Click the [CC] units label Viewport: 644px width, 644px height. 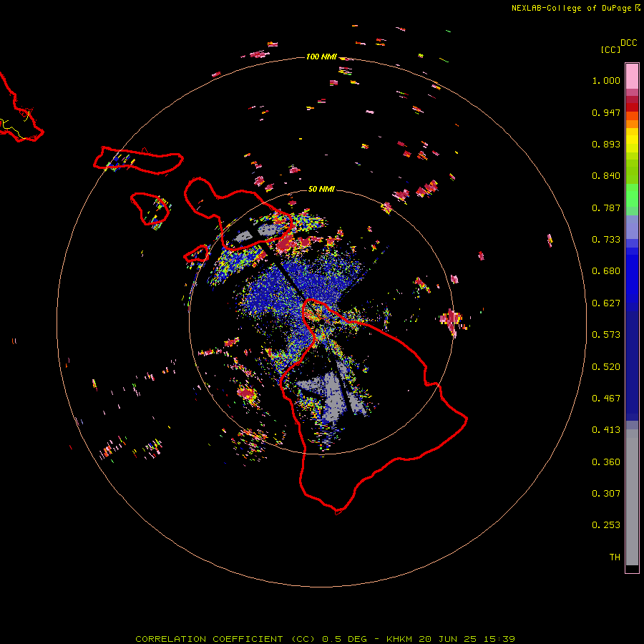point(610,50)
